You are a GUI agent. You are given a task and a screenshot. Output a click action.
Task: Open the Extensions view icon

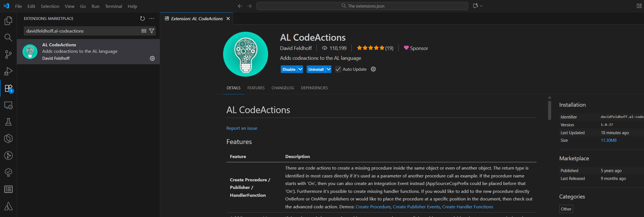click(8, 88)
